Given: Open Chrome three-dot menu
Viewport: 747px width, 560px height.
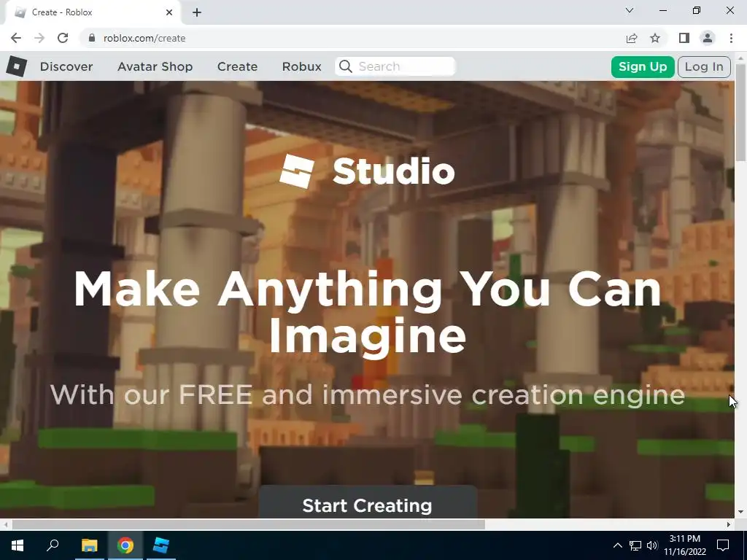Looking at the screenshot, I should pos(731,38).
